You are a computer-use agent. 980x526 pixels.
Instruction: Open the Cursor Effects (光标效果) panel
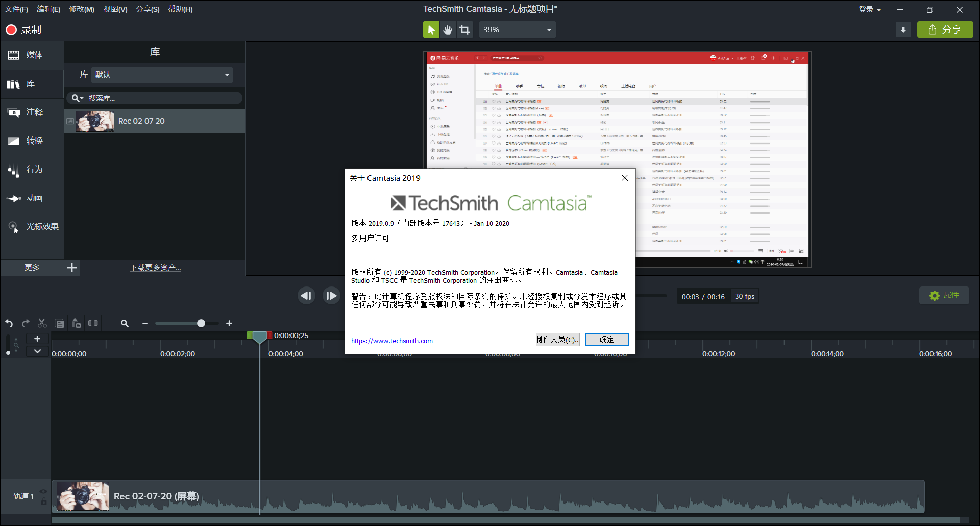coord(32,227)
